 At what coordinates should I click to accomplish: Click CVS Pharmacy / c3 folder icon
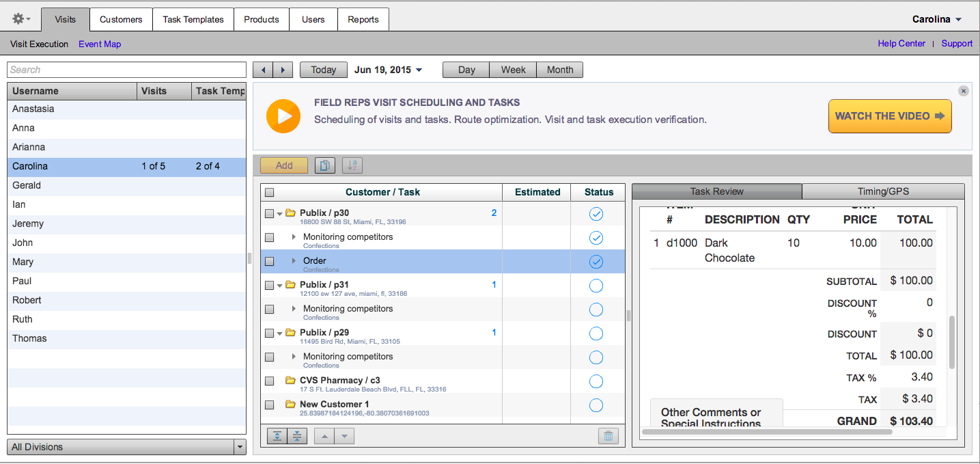290,381
